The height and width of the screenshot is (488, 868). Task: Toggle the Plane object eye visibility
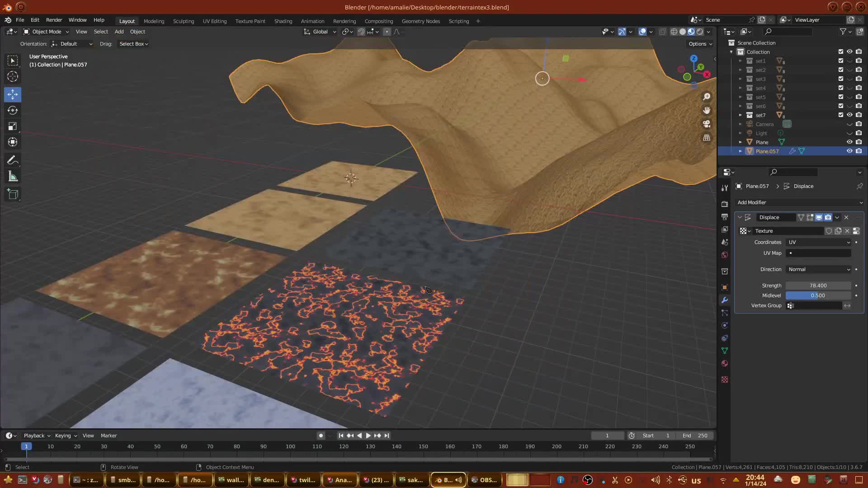[849, 142]
